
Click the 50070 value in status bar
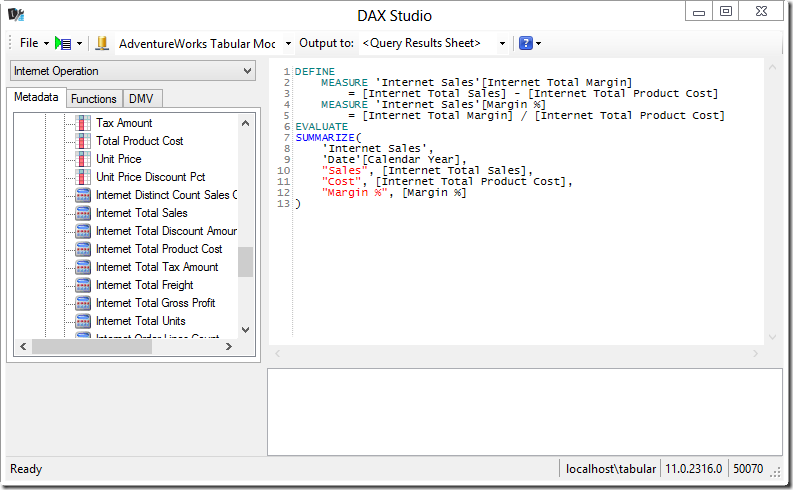click(x=748, y=469)
